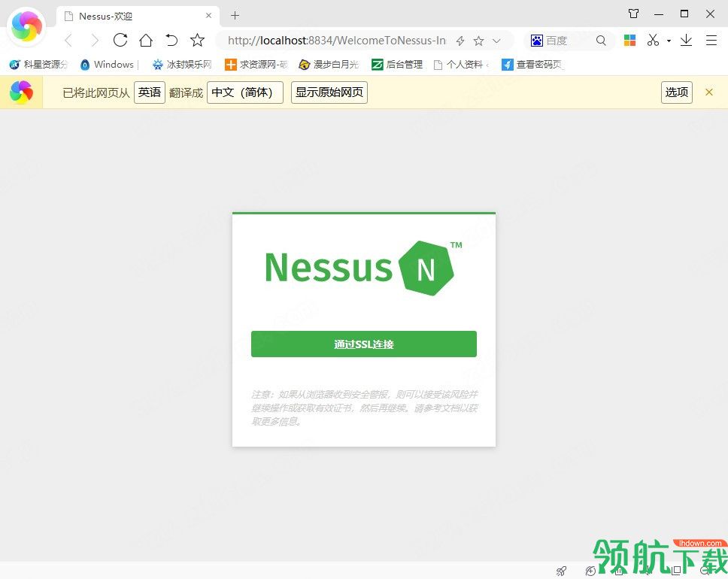Click the 百度 search input box
This screenshot has width=728, height=579.
pos(569,41)
